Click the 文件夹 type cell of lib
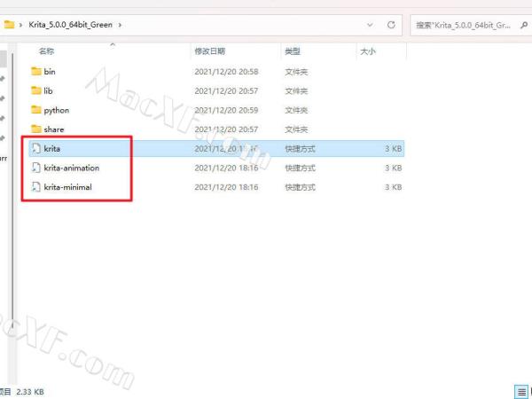Image resolution: width=532 pixels, height=399 pixels. [296, 91]
